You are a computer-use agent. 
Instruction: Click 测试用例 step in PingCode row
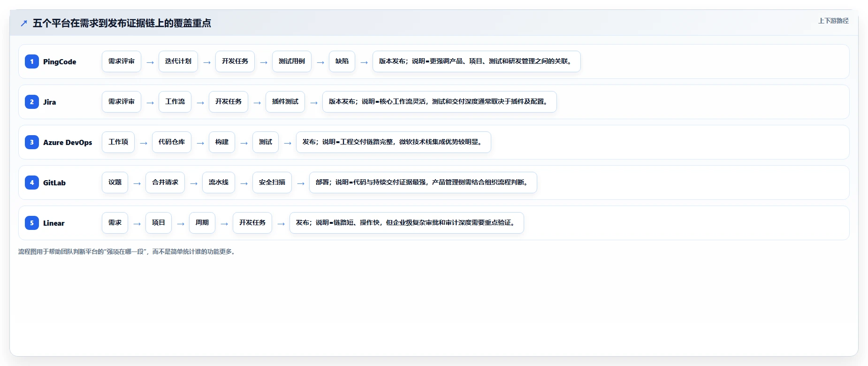coord(292,61)
